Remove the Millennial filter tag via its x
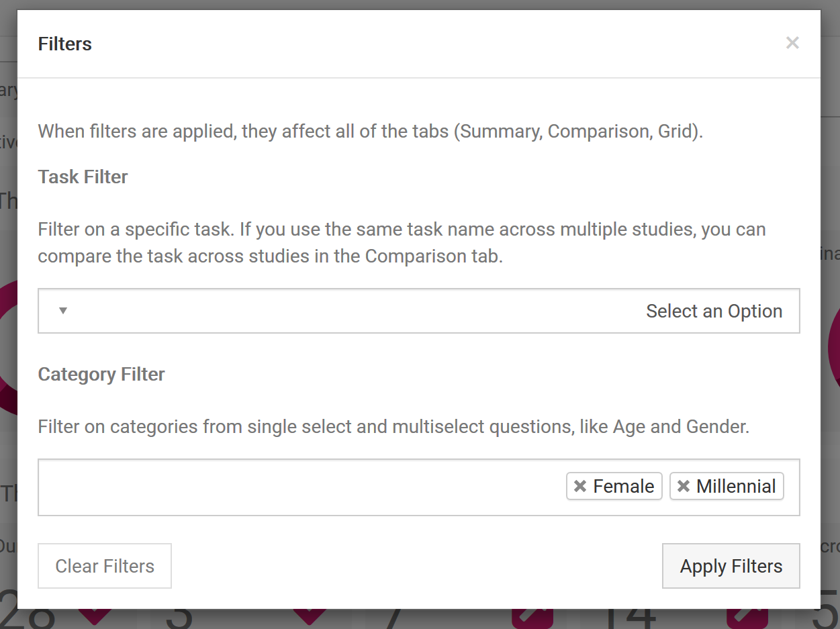This screenshot has width=840, height=629. point(684,486)
